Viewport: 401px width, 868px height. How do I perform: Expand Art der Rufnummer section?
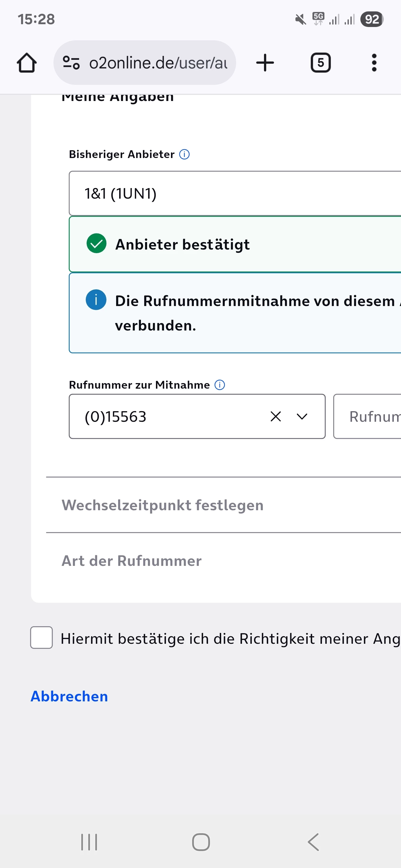pos(131,561)
